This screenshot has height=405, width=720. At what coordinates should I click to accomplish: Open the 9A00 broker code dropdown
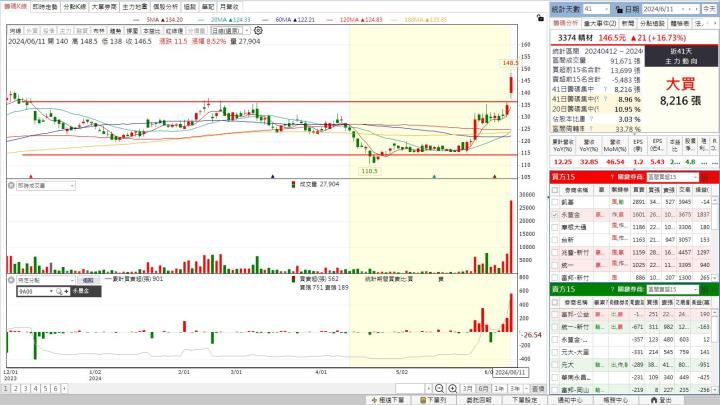pos(51,291)
